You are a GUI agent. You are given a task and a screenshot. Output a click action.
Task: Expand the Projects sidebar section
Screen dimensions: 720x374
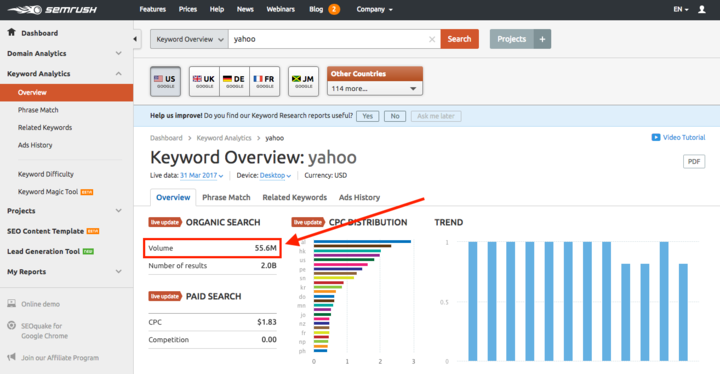[118, 211]
